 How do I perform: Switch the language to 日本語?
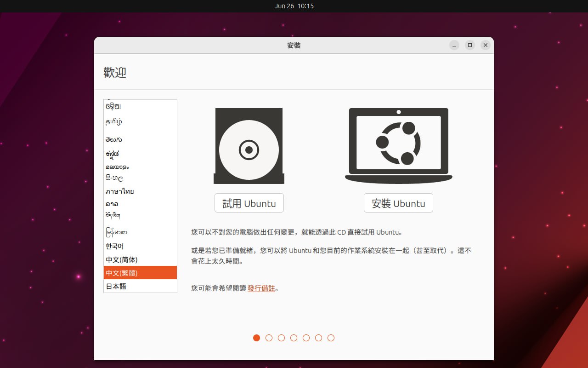(x=140, y=286)
